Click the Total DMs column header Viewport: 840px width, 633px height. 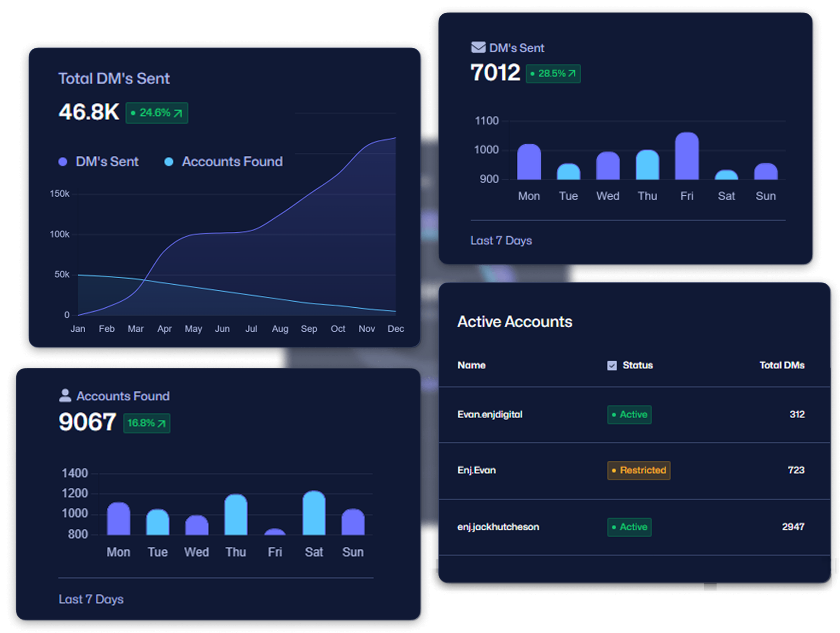782,365
